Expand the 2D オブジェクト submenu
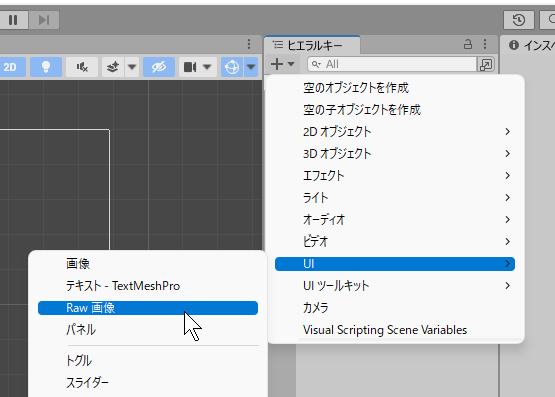555x397 pixels. (x=395, y=132)
